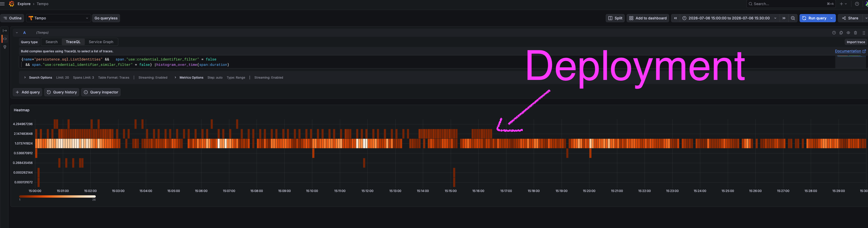Select TraceQL query type

tap(73, 42)
